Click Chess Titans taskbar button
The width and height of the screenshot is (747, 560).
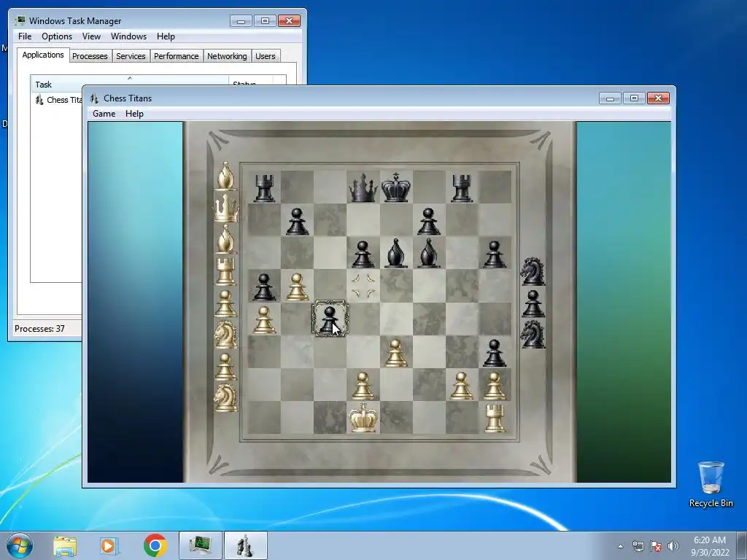[x=245, y=545]
